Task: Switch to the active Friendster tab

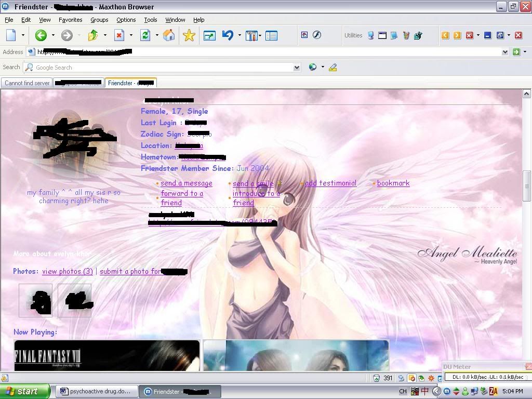Action: click(130, 83)
